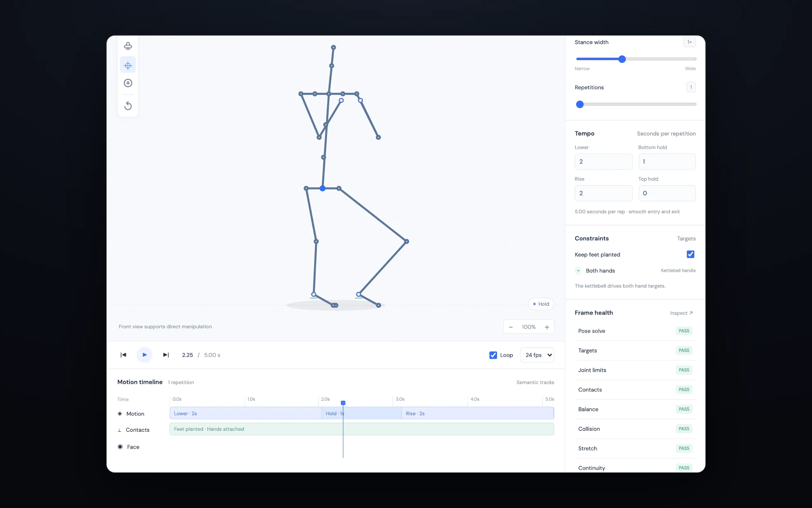812x508 pixels.
Task: Select the Rise · 2s timeline segment
Action: click(477, 413)
